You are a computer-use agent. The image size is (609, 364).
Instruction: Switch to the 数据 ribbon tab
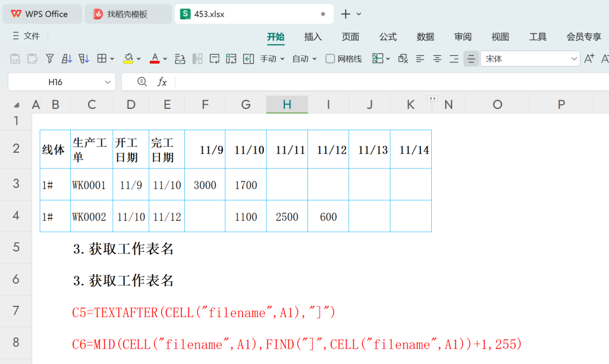[x=425, y=37]
